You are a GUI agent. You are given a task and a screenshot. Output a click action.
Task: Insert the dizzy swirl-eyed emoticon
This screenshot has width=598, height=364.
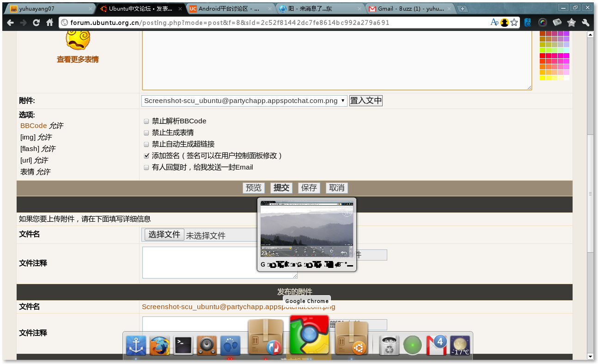pos(78,39)
